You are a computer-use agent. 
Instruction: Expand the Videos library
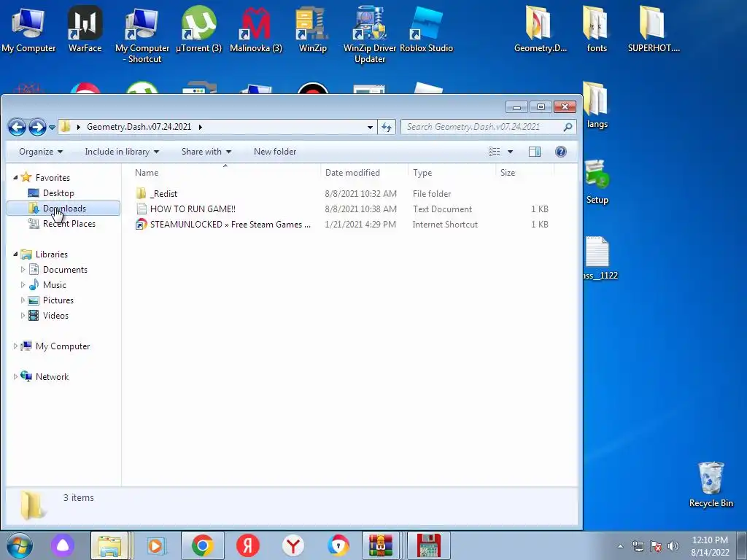coord(23,315)
